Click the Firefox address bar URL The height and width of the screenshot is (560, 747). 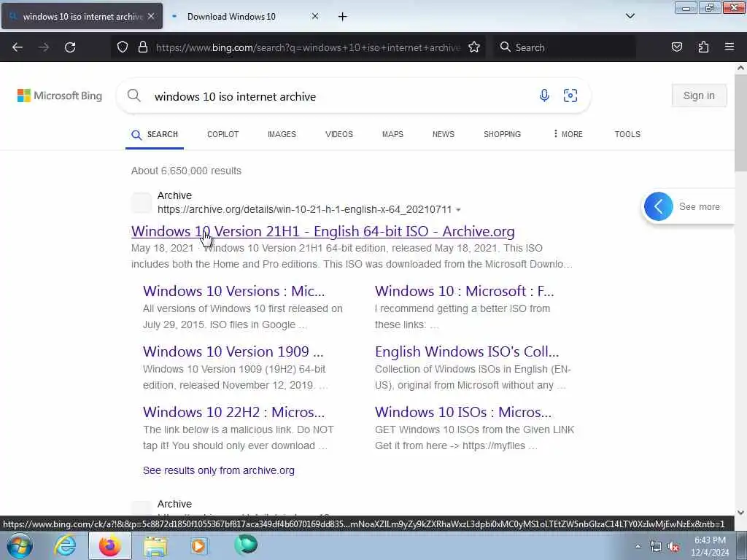coord(308,47)
